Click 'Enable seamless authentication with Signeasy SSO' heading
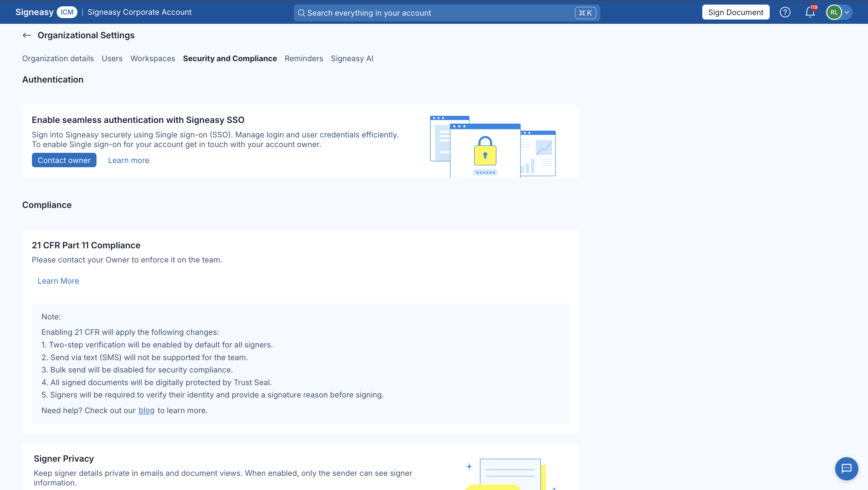Screen dimensions: 868x490 pyautogui.click(x=138, y=120)
